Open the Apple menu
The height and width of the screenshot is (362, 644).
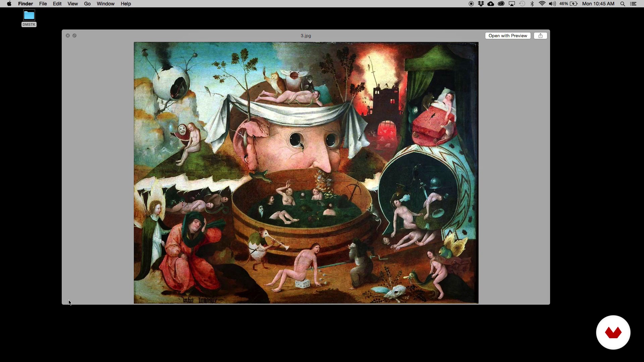pyautogui.click(x=9, y=4)
